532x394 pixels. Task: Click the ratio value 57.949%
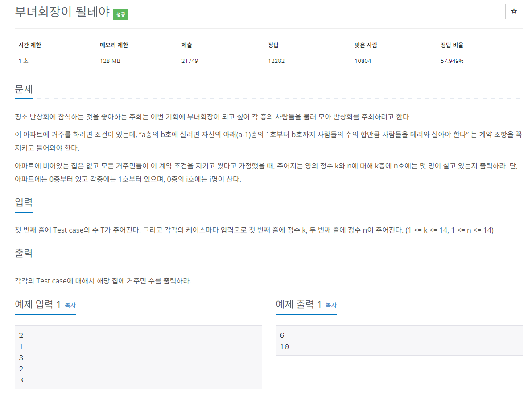coord(452,61)
